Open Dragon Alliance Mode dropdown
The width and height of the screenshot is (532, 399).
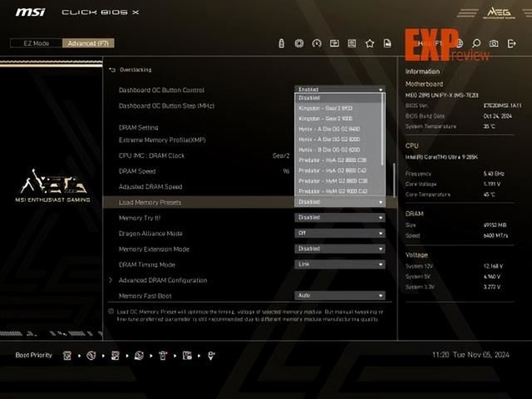click(340, 234)
